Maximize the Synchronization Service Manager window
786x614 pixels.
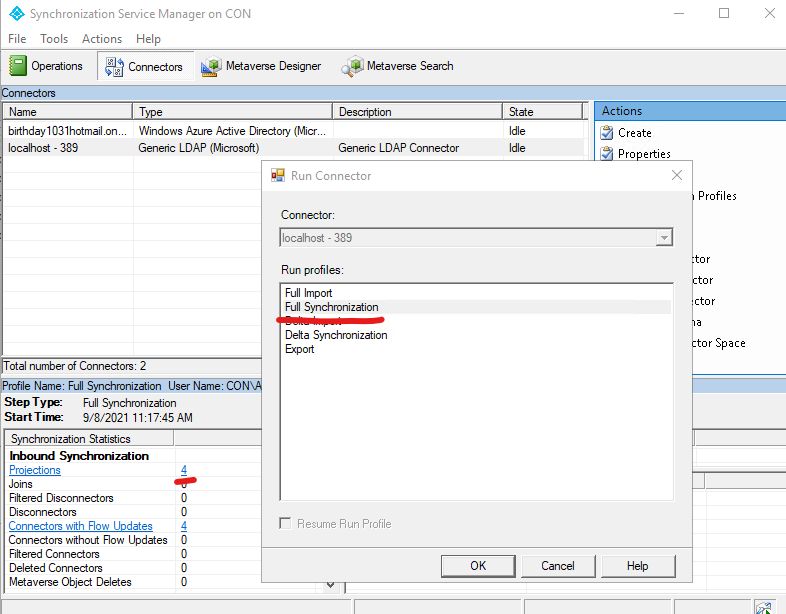[x=724, y=14]
